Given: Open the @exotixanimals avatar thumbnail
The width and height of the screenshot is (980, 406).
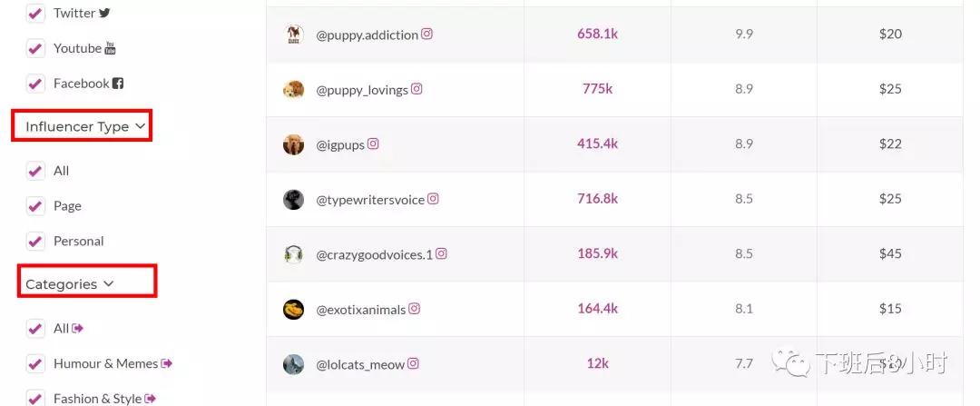Looking at the screenshot, I should (x=293, y=309).
